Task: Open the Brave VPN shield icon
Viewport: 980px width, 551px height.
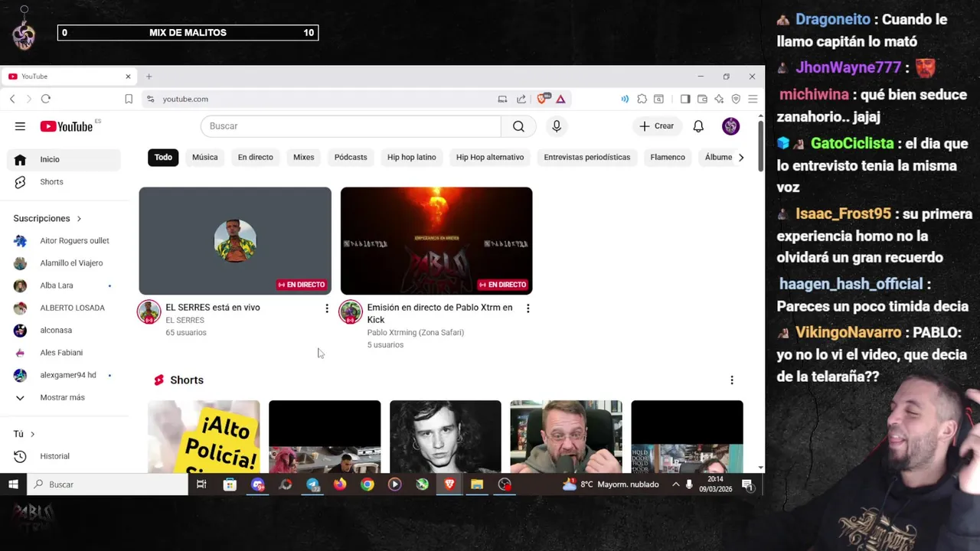Action: [x=736, y=99]
